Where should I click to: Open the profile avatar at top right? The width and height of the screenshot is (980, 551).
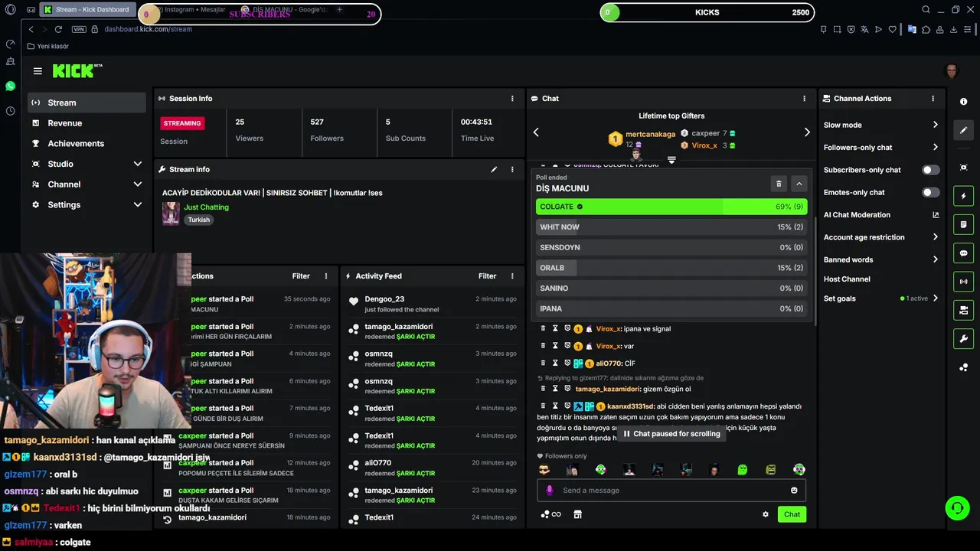[x=952, y=71]
